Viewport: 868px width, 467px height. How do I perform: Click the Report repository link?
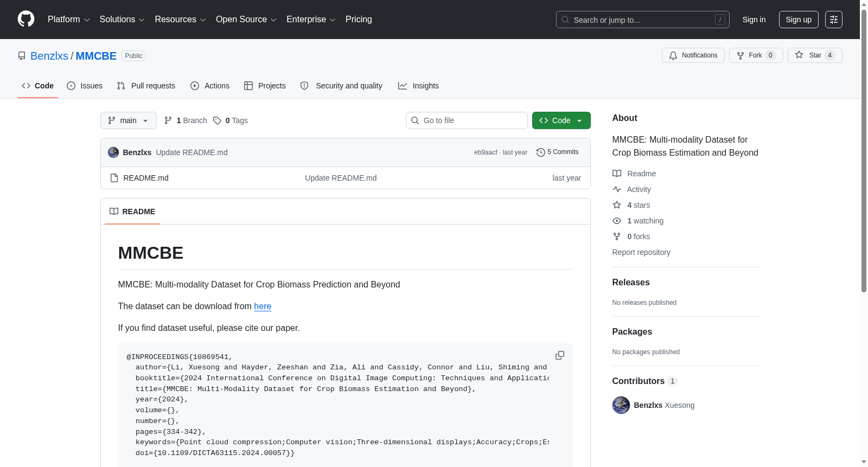click(x=641, y=252)
